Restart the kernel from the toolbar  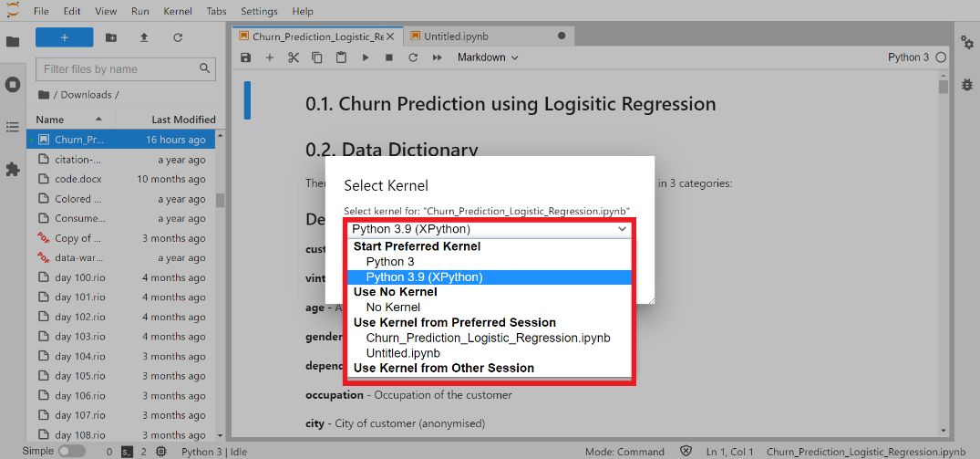pos(413,57)
